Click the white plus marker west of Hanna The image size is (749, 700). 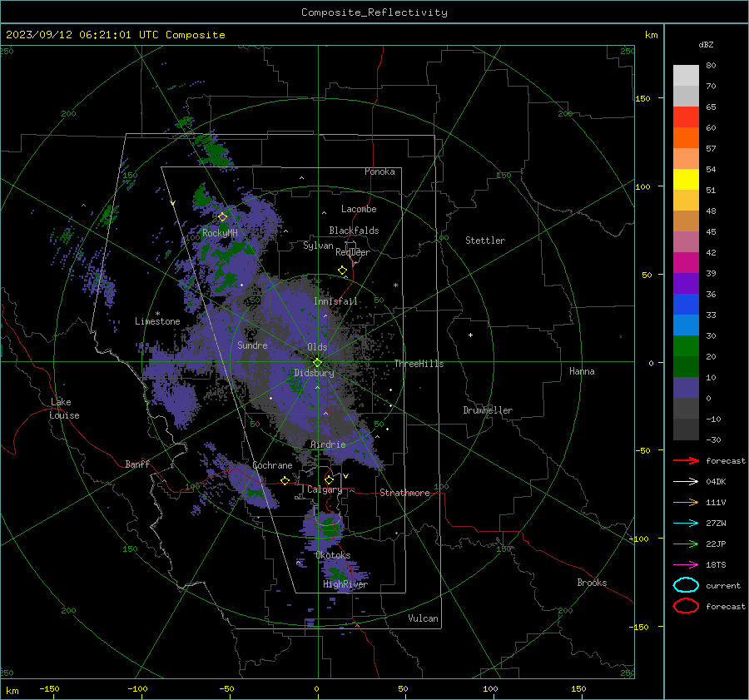(470, 335)
